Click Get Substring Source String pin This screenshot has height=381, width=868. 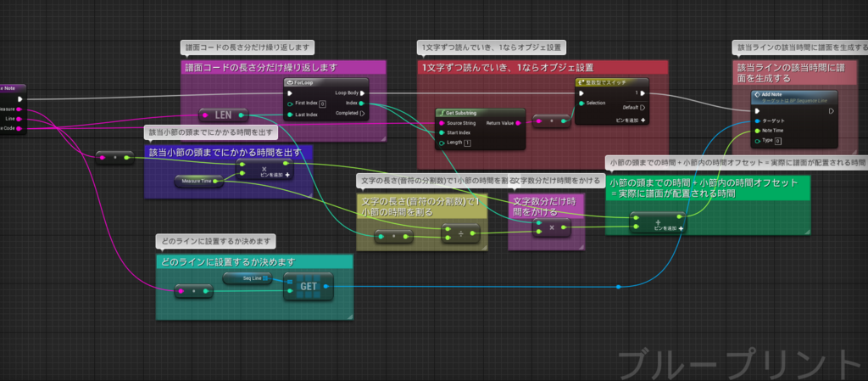click(x=441, y=123)
